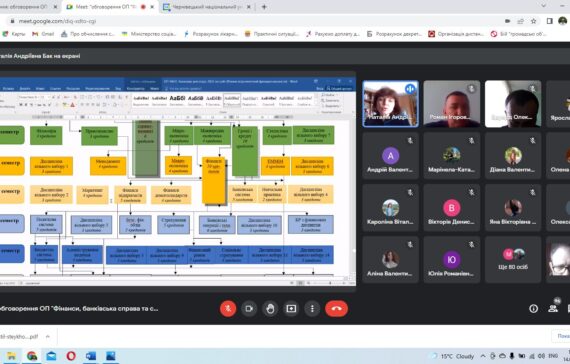Open the 'Ще 80 осіб' participants tile
Viewport: 570px width, 364px height.
(513, 259)
